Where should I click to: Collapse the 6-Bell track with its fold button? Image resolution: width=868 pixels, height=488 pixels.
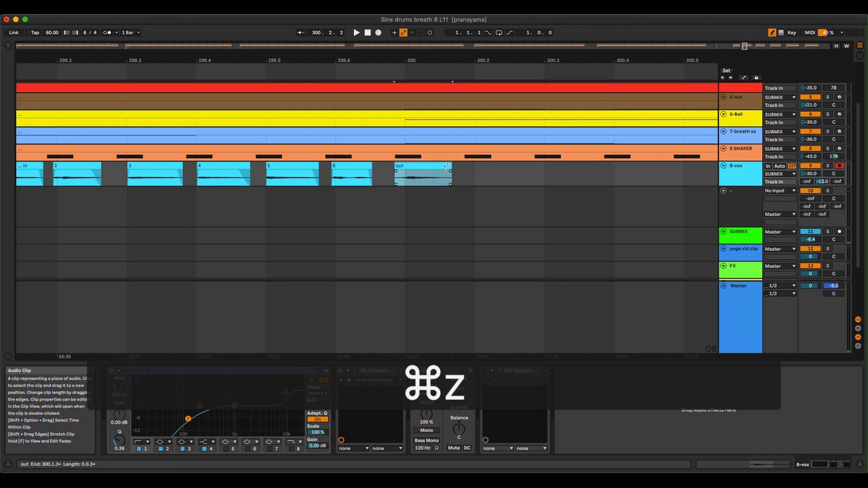(724, 115)
